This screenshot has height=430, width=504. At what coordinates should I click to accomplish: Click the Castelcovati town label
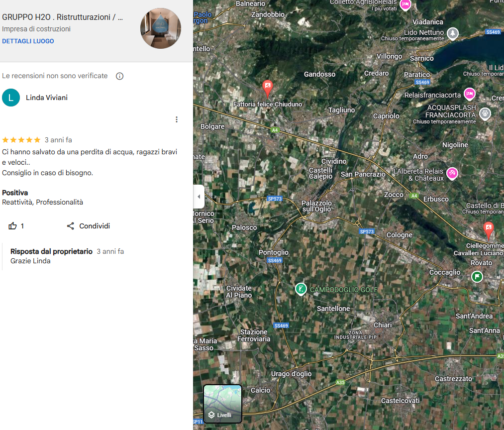pyautogui.click(x=400, y=401)
